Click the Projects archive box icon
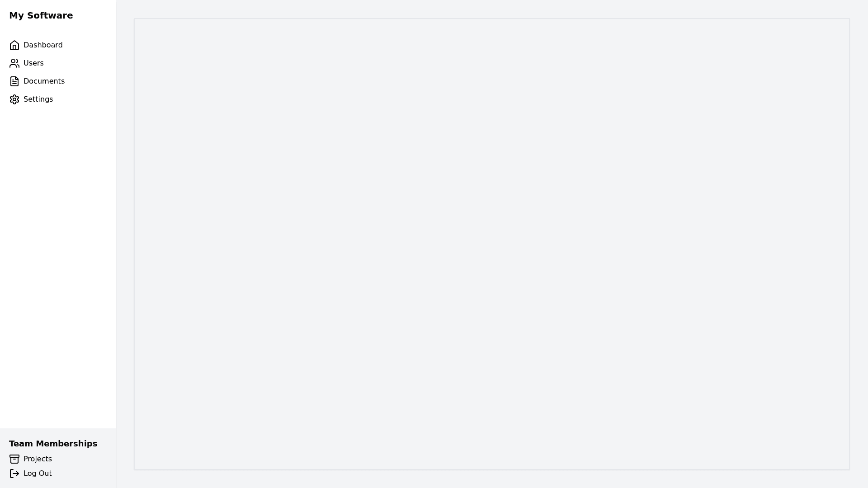Image resolution: width=868 pixels, height=488 pixels. [14, 459]
